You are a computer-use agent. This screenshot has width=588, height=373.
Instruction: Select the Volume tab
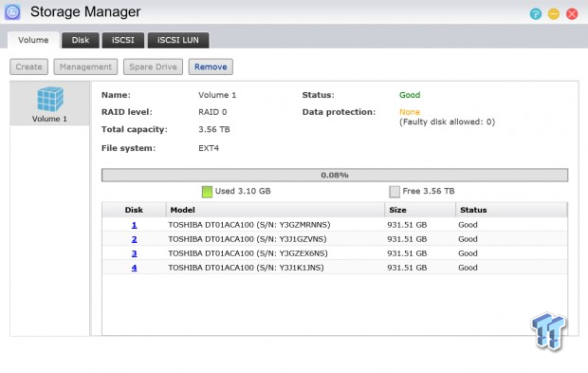pyautogui.click(x=33, y=40)
